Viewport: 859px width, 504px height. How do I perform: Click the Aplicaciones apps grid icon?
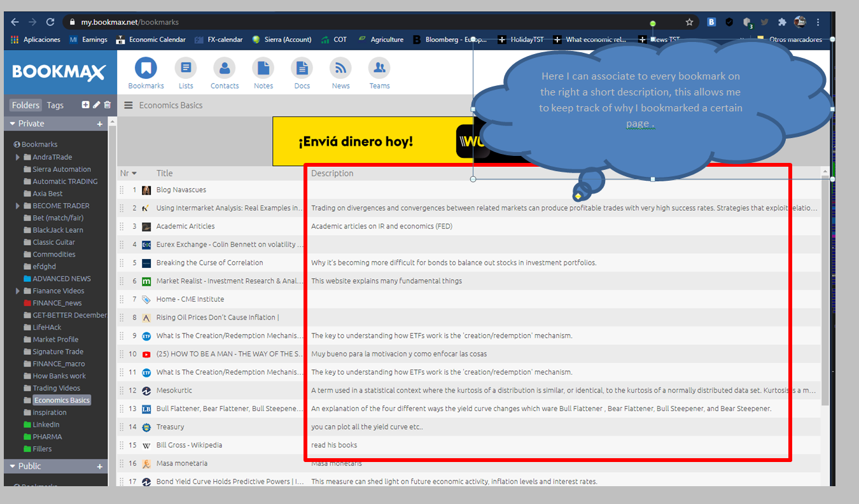point(15,39)
